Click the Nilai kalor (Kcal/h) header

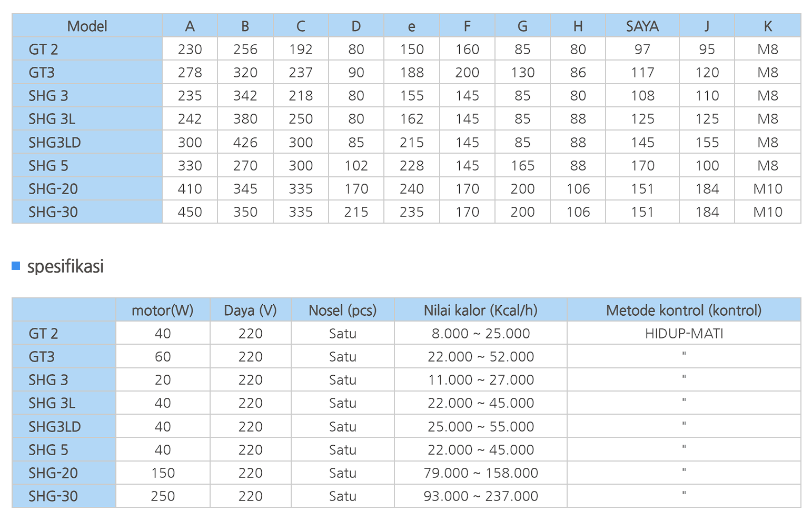pos(480,310)
